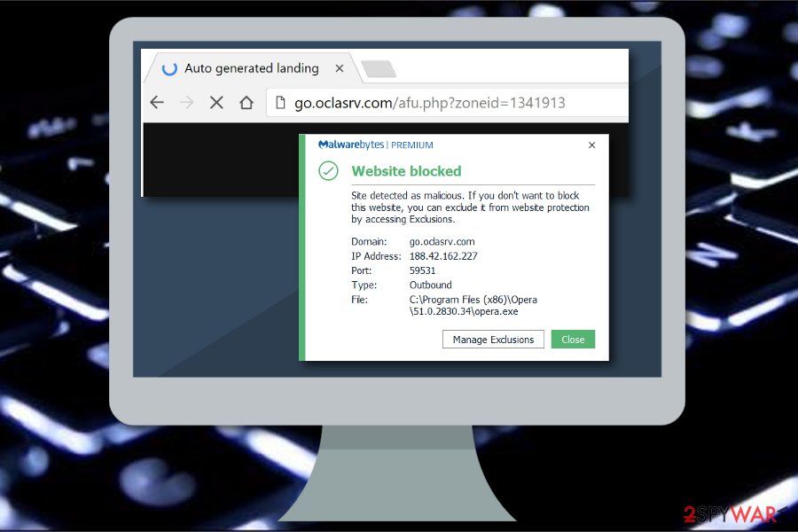Click the Site detected as malicious message

[x=470, y=207]
